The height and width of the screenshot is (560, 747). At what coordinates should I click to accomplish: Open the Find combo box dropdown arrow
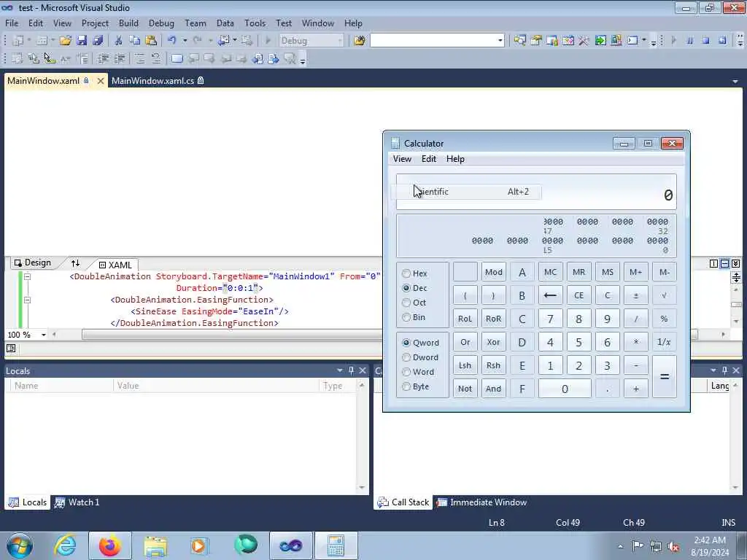pyautogui.click(x=500, y=41)
